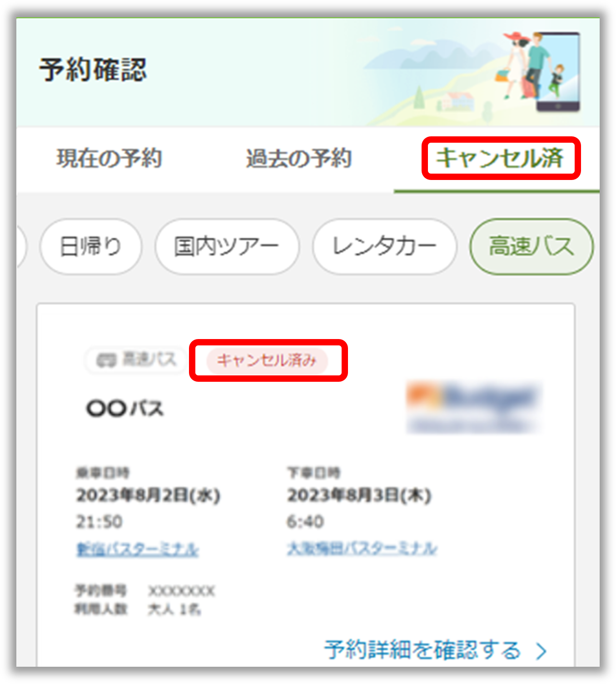
Task: Open the 大阪梅田バスターミナル drop-off link
Action: pyautogui.click(x=362, y=549)
